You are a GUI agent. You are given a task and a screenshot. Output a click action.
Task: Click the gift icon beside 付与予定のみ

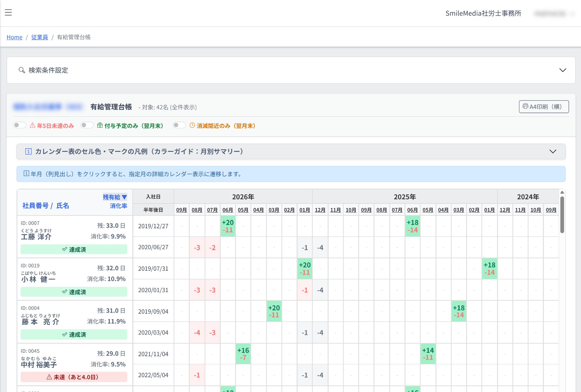click(100, 125)
